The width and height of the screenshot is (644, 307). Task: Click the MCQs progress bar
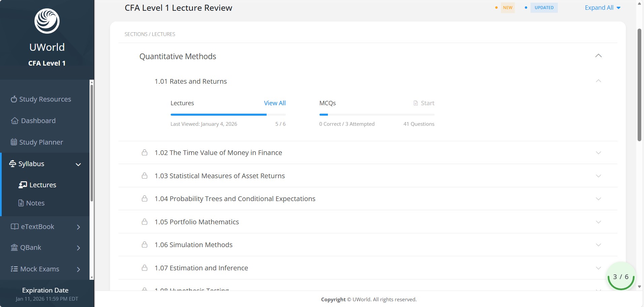point(377,115)
